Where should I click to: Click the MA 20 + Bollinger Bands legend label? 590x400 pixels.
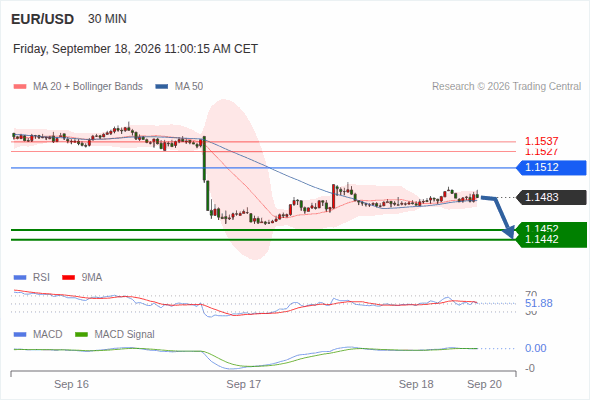[88, 87]
